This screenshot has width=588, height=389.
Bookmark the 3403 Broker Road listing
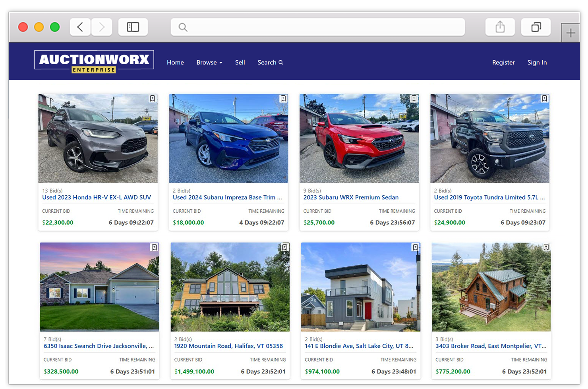pyautogui.click(x=546, y=247)
